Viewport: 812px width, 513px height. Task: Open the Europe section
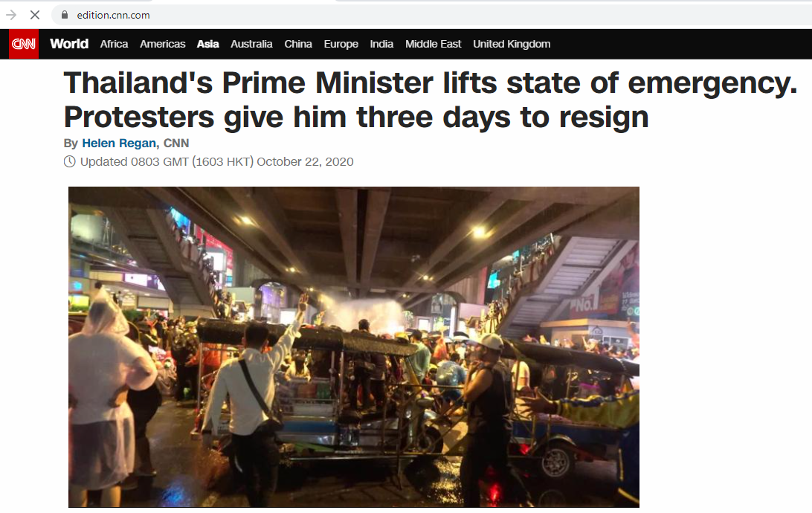(x=341, y=44)
